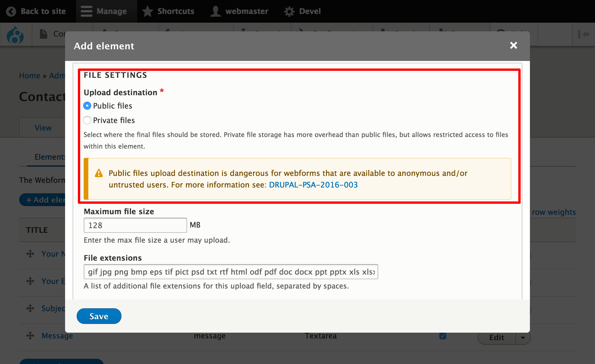Close the Add element dialog

(514, 46)
